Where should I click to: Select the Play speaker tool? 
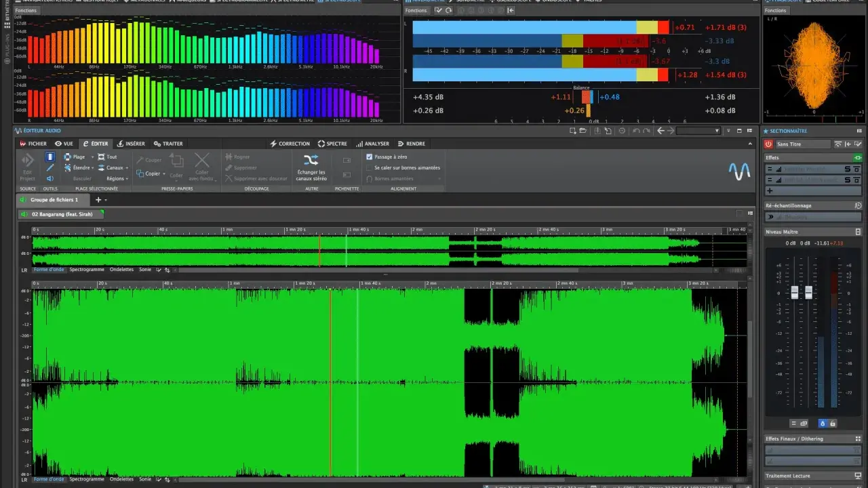[50, 178]
